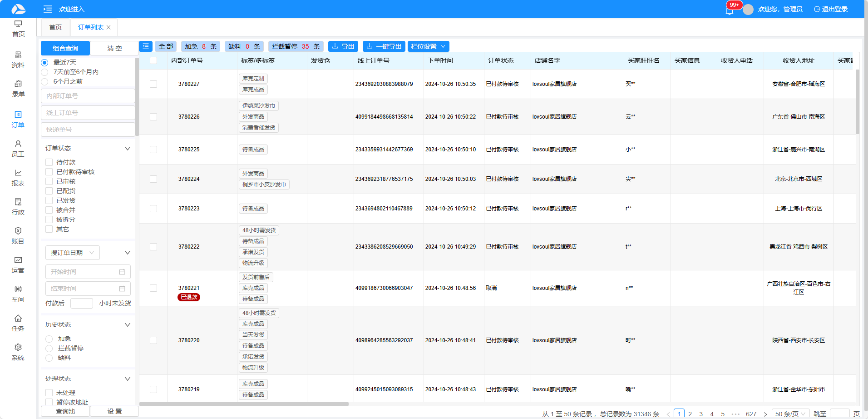The height and width of the screenshot is (419, 868).
Task: Go to page 2 of results
Action: (690, 414)
